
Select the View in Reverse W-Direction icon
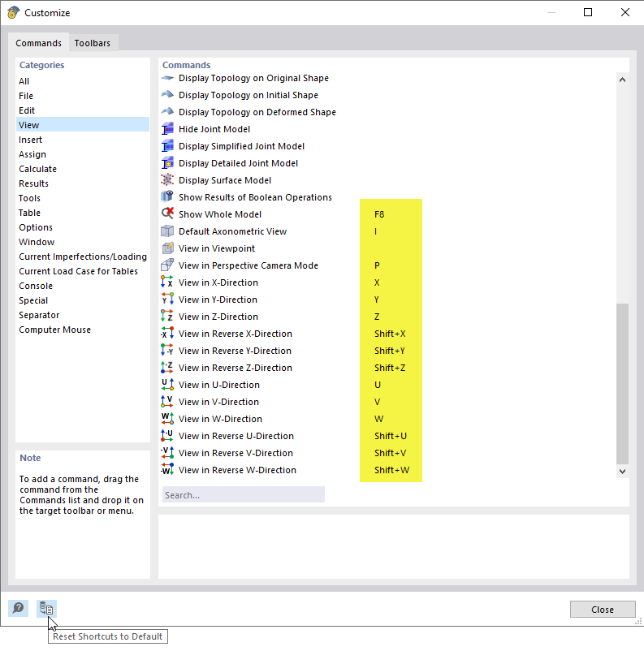pos(167,469)
